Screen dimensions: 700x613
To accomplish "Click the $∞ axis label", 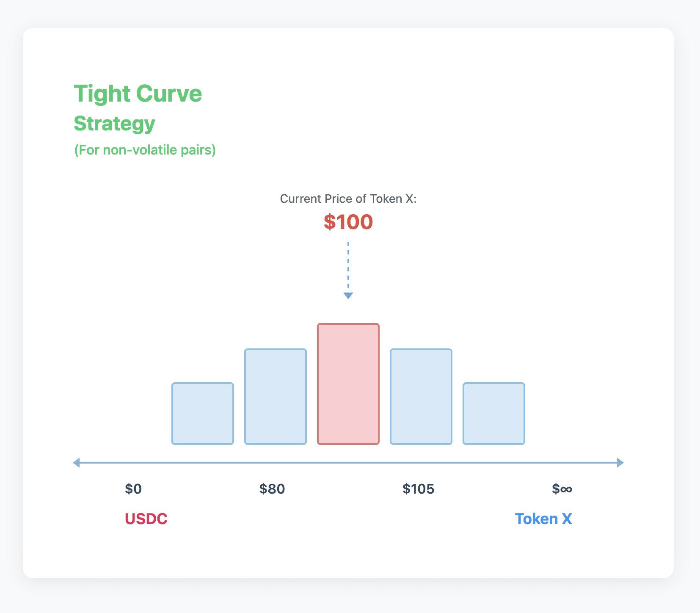I will [562, 489].
